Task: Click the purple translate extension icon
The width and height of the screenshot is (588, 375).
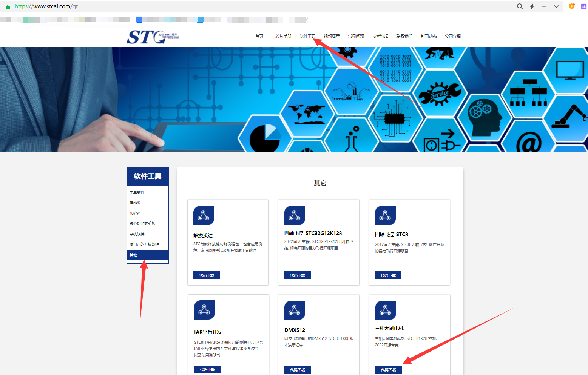Action: coord(583,6)
